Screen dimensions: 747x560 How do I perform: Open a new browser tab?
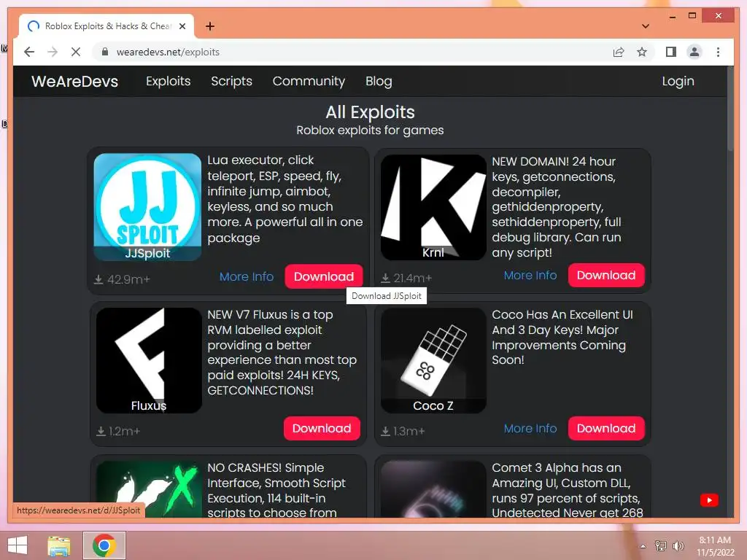tap(210, 26)
